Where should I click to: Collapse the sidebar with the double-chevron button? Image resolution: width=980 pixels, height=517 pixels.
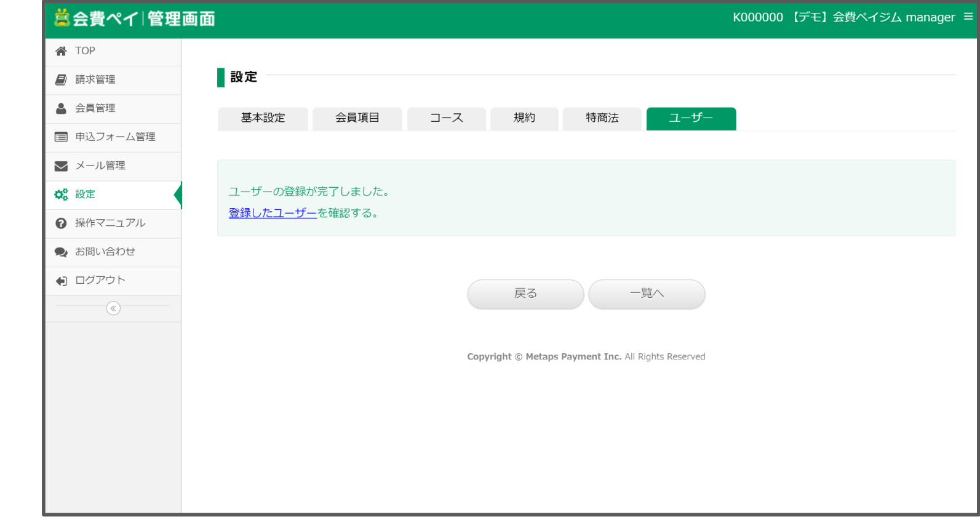[113, 308]
